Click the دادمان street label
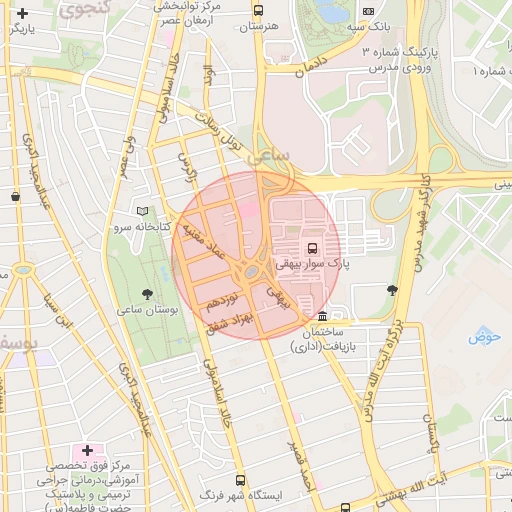Image resolution: width=512 pixels, height=512 pixels. (x=311, y=66)
